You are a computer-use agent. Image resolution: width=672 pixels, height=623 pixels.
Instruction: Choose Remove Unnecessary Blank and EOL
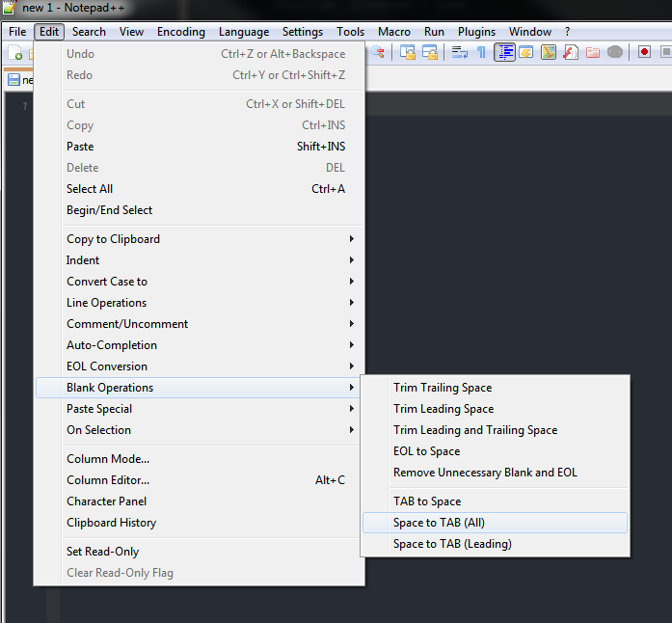tap(495, 473)
